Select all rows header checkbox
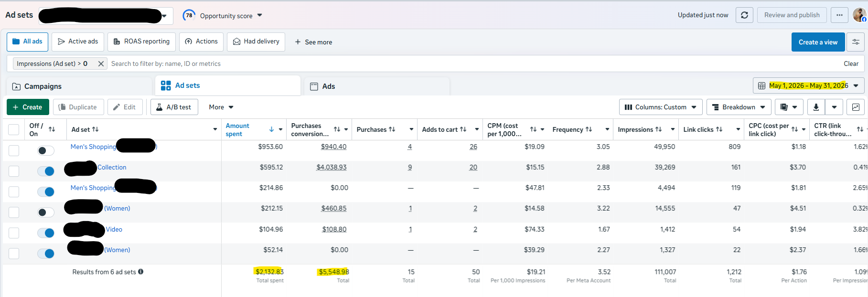The image size is (868, 297). click(14, 129)
